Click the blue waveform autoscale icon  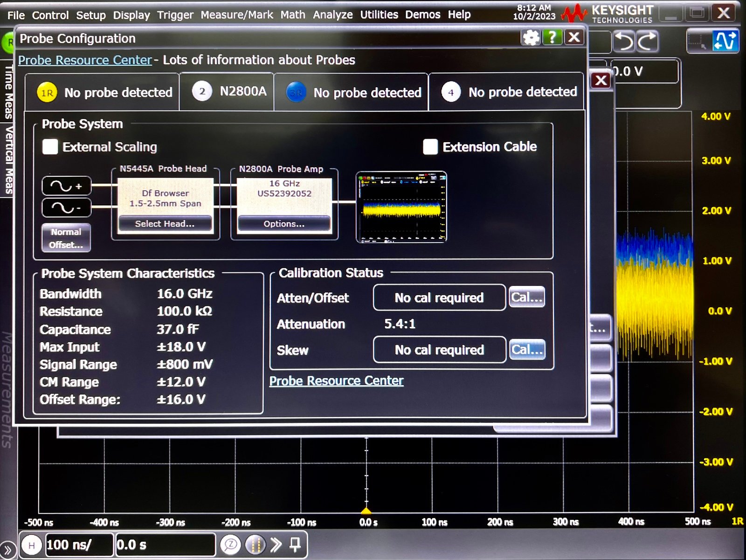725,41
